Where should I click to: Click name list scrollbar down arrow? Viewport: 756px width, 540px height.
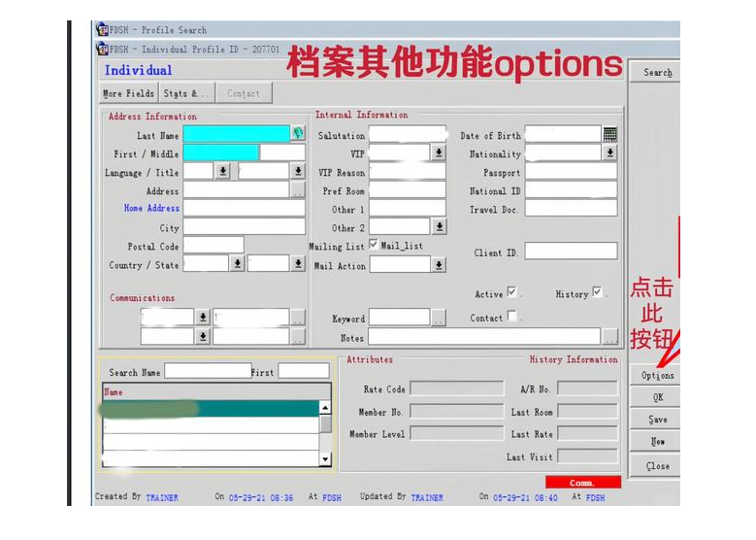pyautogui.click(x=325, y=459)
